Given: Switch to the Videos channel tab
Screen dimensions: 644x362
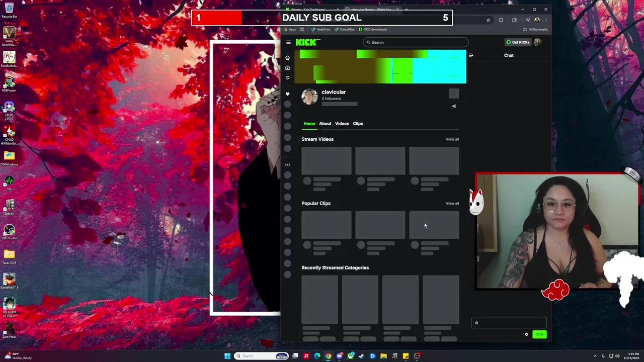Looking at the screenshot, I should pos(342,124).
